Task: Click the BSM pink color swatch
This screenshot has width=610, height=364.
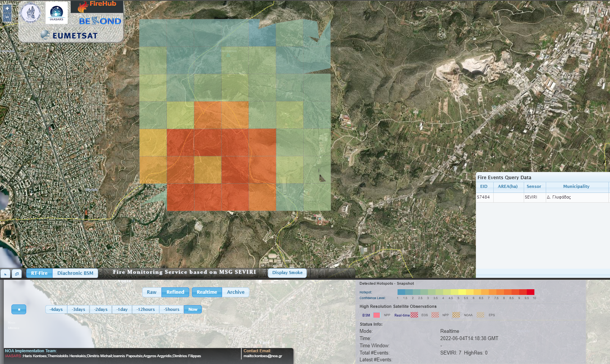Action: [x=377, y=315]
